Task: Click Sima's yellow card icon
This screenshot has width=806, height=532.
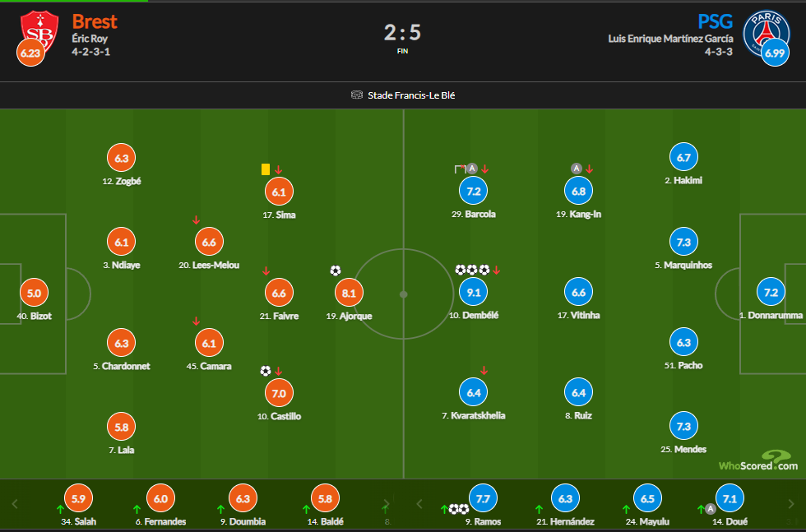Action: pos(265,169)
